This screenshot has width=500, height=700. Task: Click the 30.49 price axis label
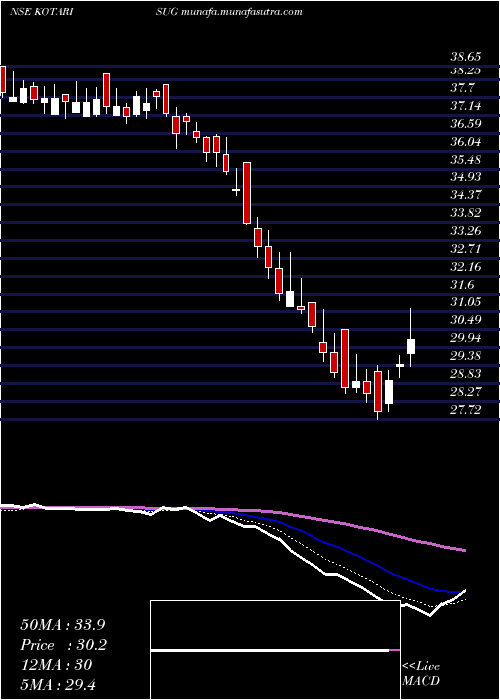[467, 320]
